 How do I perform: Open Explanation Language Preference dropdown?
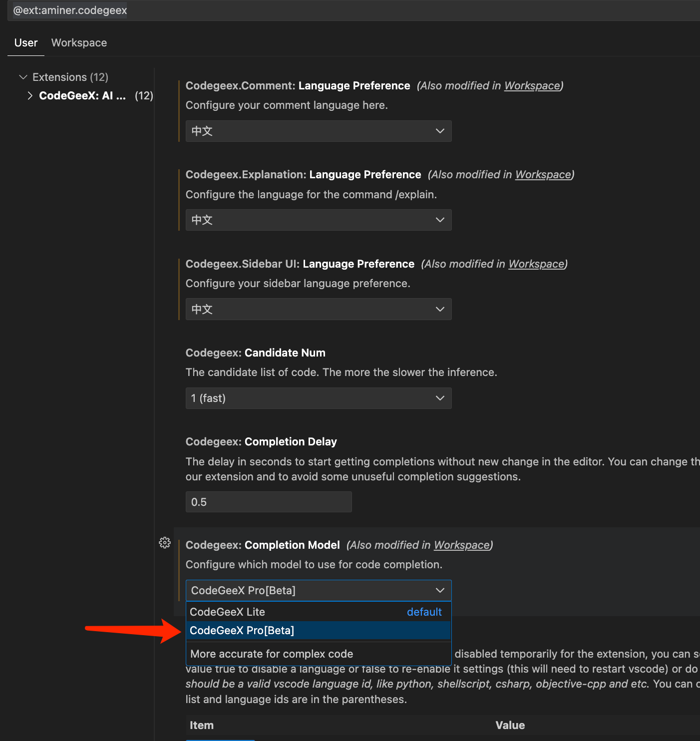click(x=319, y=220)
